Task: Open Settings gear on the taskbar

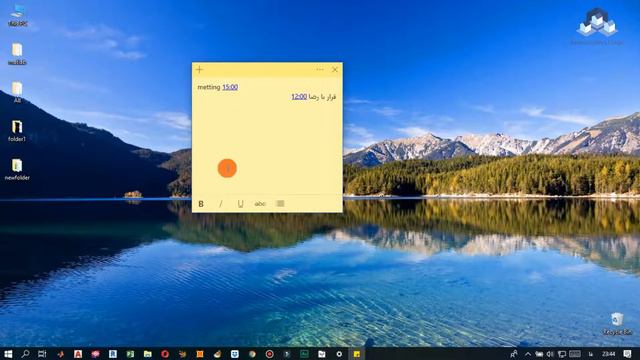Action: [339, 354]
